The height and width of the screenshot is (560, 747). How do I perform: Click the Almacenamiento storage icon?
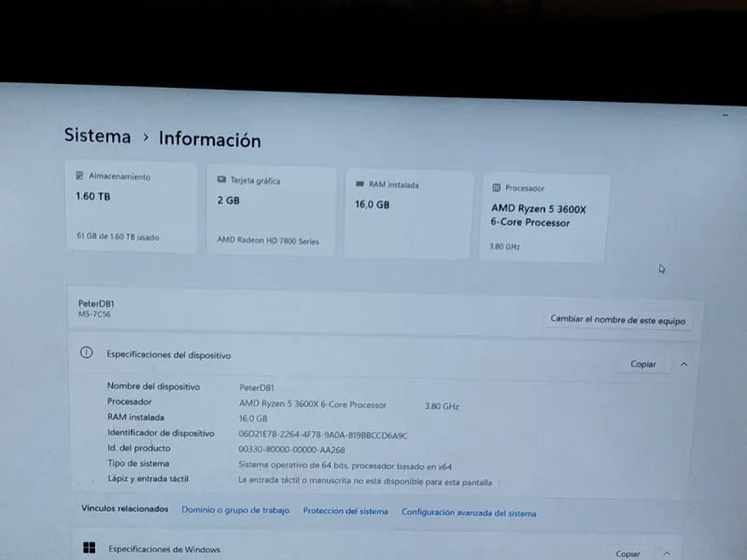coord(79,175)
